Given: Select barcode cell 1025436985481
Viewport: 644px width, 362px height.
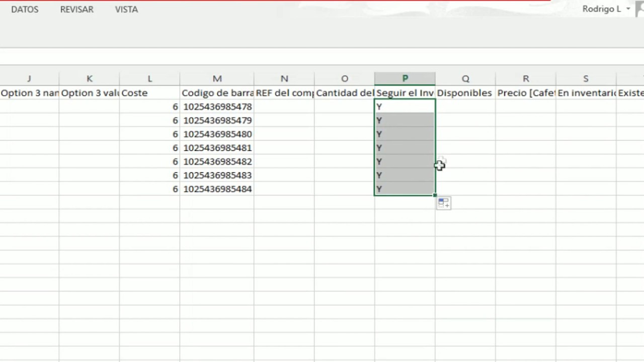Looking at the screenshot, I should (217, 148).
